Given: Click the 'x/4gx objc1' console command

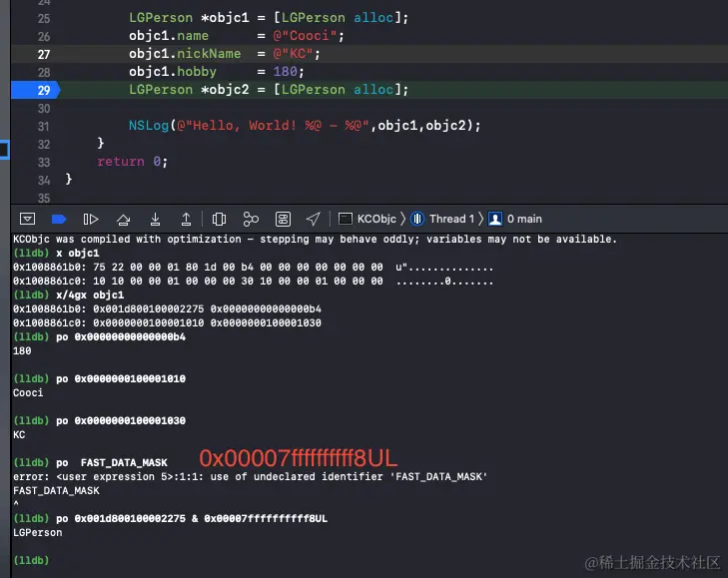Looking at the screenshot, I should point(90,294).
